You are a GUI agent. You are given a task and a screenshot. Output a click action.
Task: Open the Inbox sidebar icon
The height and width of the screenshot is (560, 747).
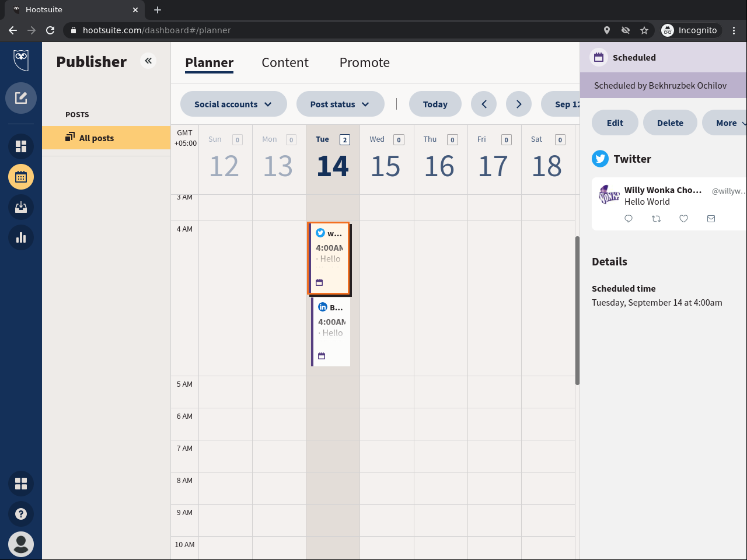(21, 207)
